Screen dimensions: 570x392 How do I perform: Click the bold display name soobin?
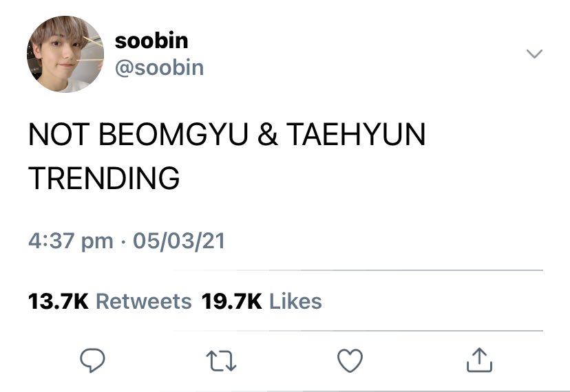151,41
